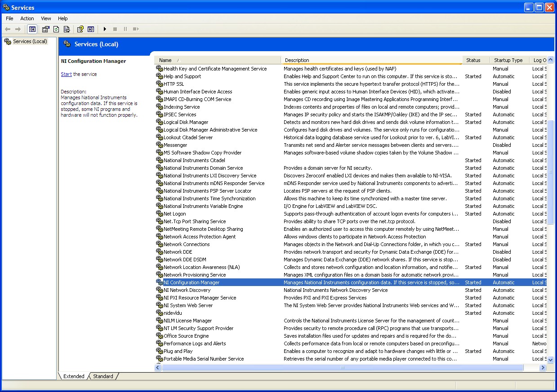Click the gear icon next to Office Source Engine
Screen dimensions: 557x392
tap(159, 336)
